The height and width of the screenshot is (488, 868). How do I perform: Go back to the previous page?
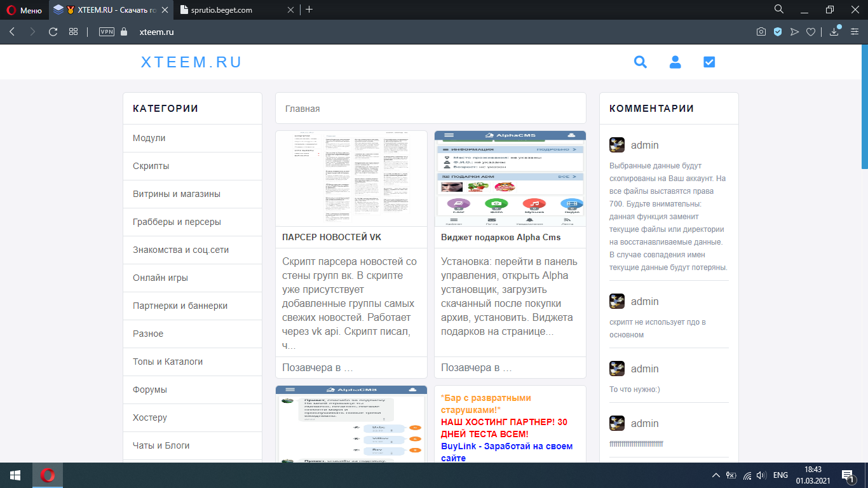[12, 32]
